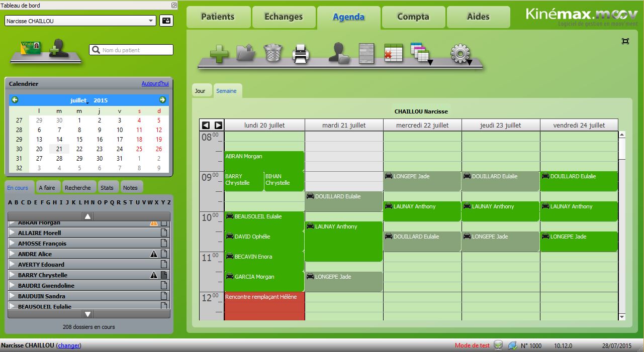Image resolution: width=644 pixels, height=352 pixels.
Task: Open the gear settings dropdown
Action: (461, 53)
